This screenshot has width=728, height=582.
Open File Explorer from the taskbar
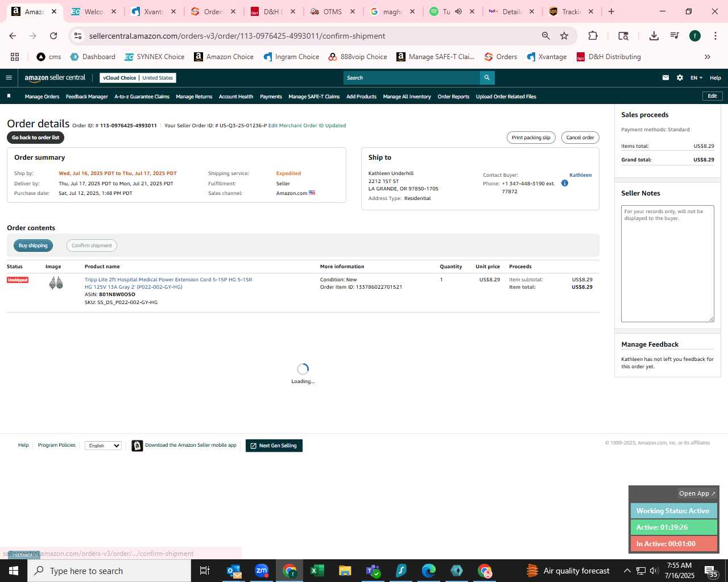click(x=345, y=571)
